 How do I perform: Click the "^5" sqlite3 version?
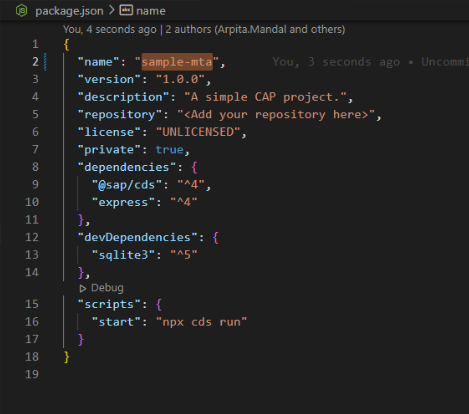[184, 255]
